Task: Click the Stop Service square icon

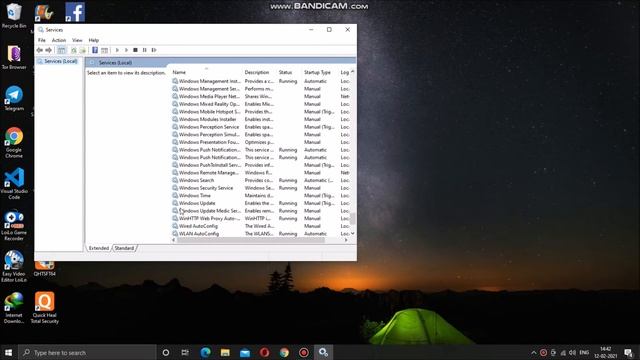Action: coord(135,50)
